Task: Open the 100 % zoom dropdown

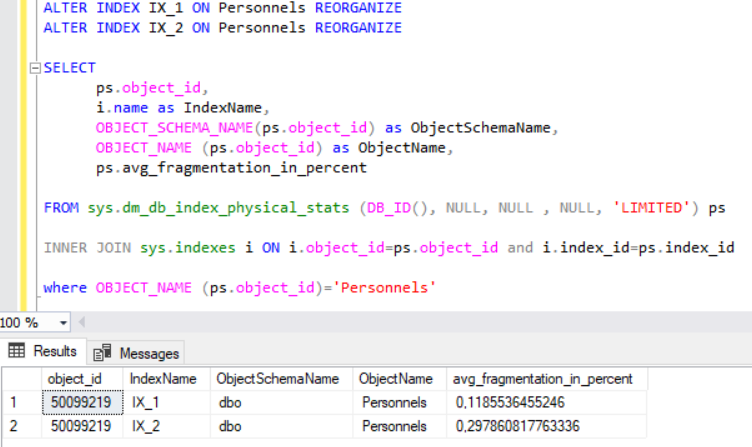Action: 64,323
